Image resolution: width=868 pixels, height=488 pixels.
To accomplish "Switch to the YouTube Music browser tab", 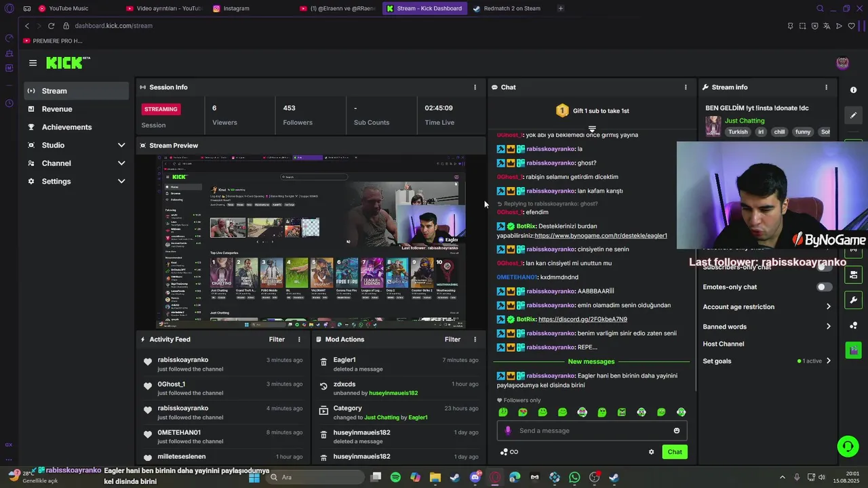I will coord(68,8).
